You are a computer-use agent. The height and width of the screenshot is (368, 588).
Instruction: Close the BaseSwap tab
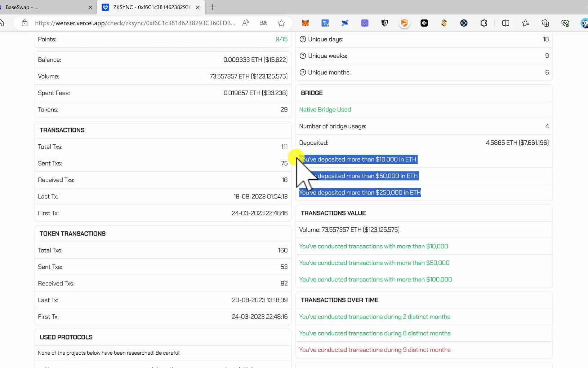pyautogui.click(x=90, y=7)
